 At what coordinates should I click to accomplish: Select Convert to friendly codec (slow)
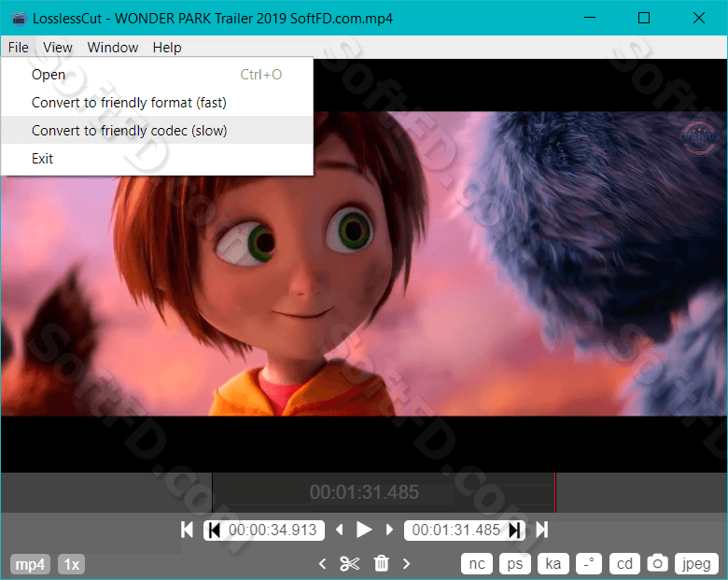click(x=157, y=131)
